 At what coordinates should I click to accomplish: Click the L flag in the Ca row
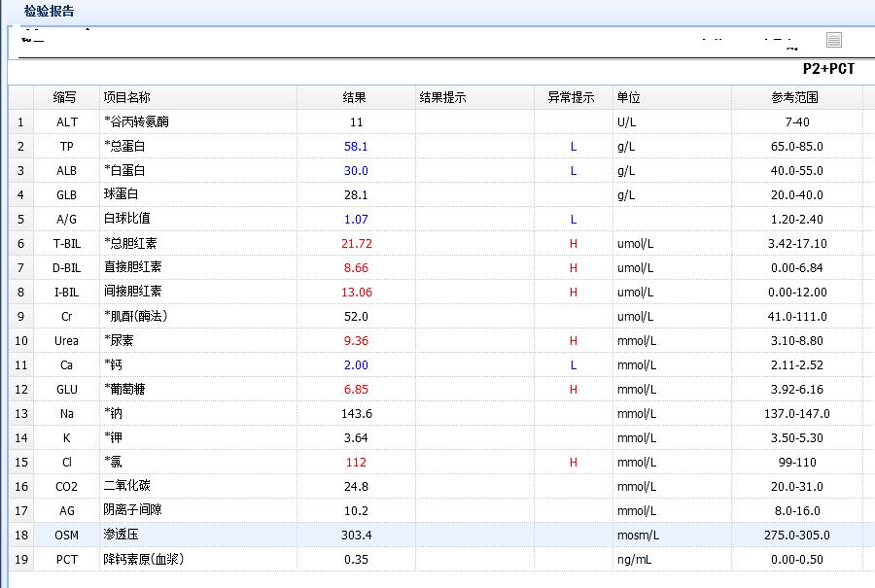pos(574,365)
